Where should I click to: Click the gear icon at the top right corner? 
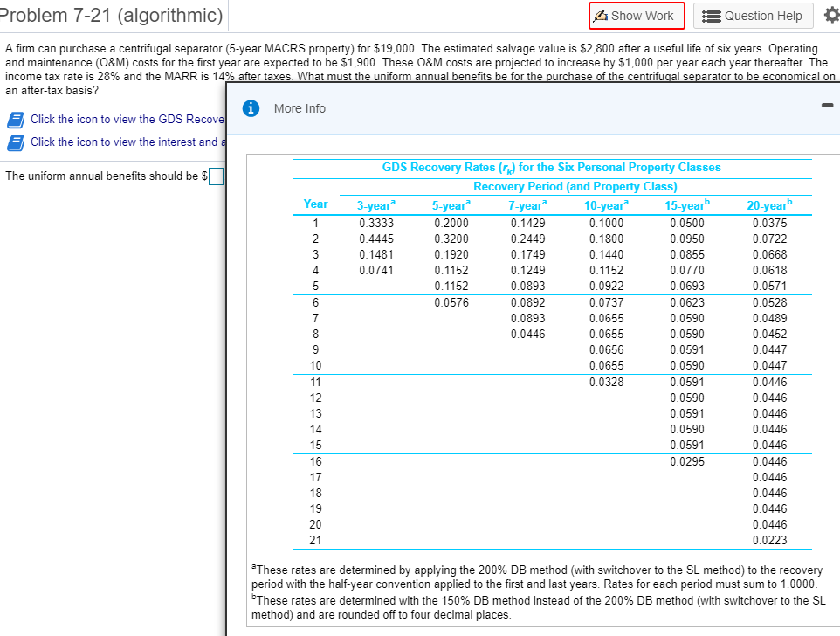830,15
